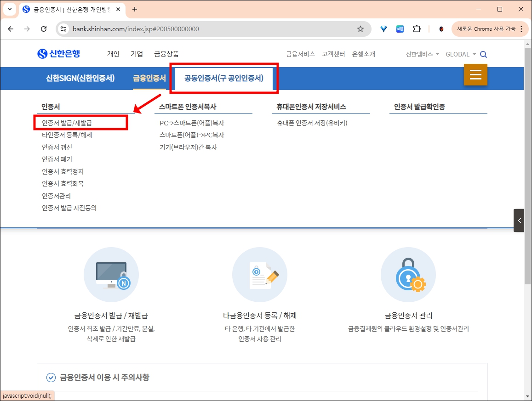
Task: Click the Shinhan Bank logo
Action: 59,53
